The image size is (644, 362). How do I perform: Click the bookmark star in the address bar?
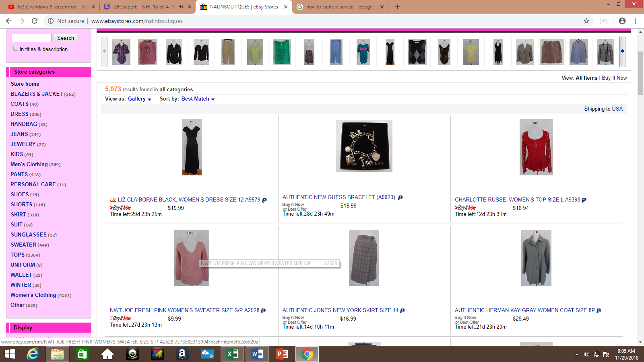pos(586,21)
